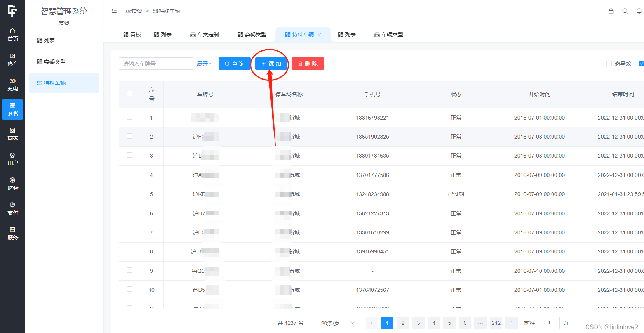This screenshot has width=644, height=333.
Task: Open the 服务 service module
Action: (x=12, y=234)
